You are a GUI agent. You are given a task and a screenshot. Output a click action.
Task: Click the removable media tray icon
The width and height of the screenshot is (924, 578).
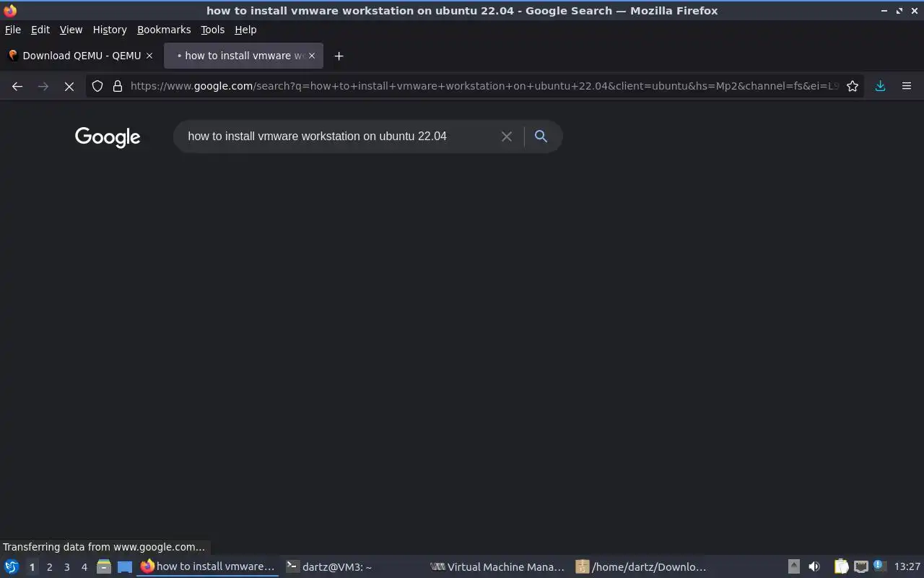coord(793,566)
